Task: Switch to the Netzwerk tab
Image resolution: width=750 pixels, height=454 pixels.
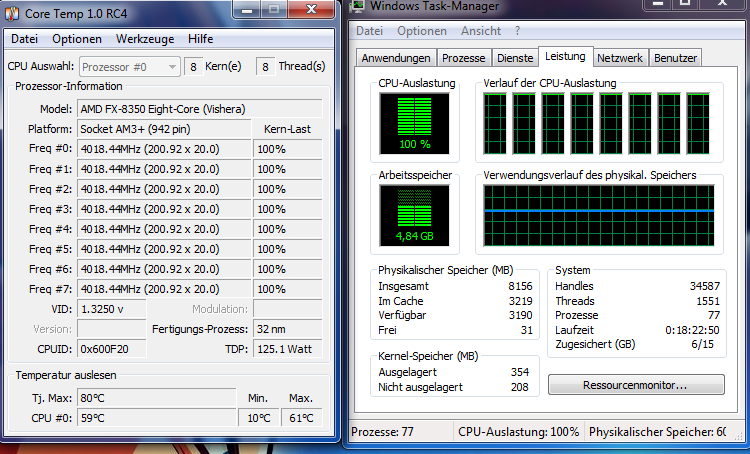Action: point(620,58)
